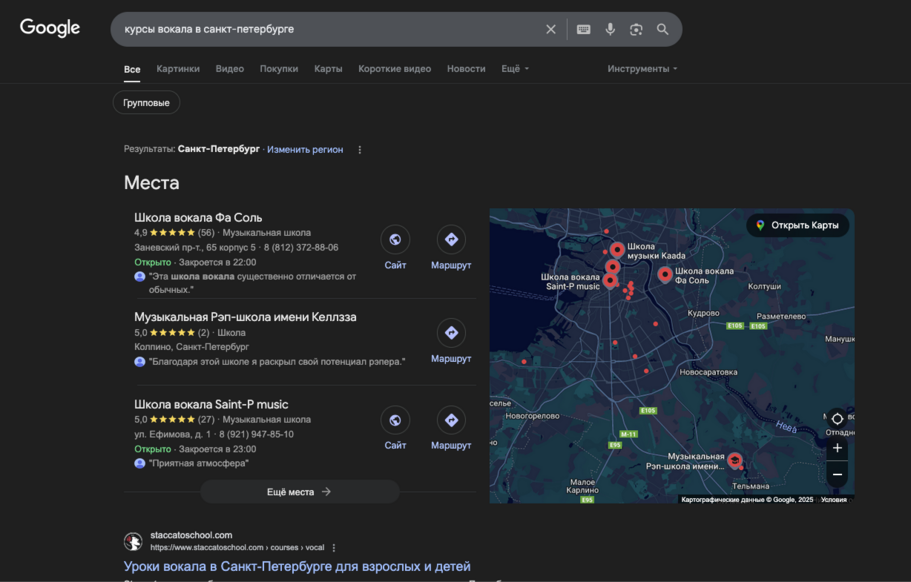Image resolution: width=911 pixels, height=582 pixels.
Task: Get directions to Школа вокала Фа Соль
Action: pyautogui.click(x=451, y=239)
